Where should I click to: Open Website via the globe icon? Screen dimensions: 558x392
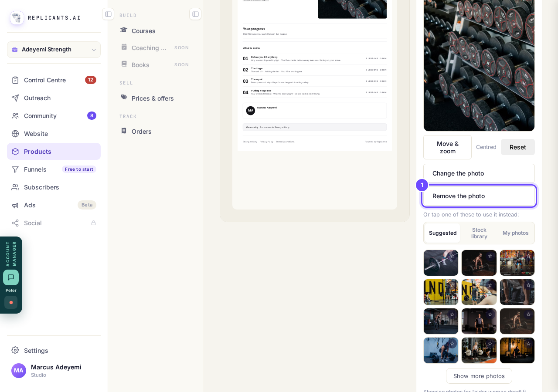click(15, 134)
